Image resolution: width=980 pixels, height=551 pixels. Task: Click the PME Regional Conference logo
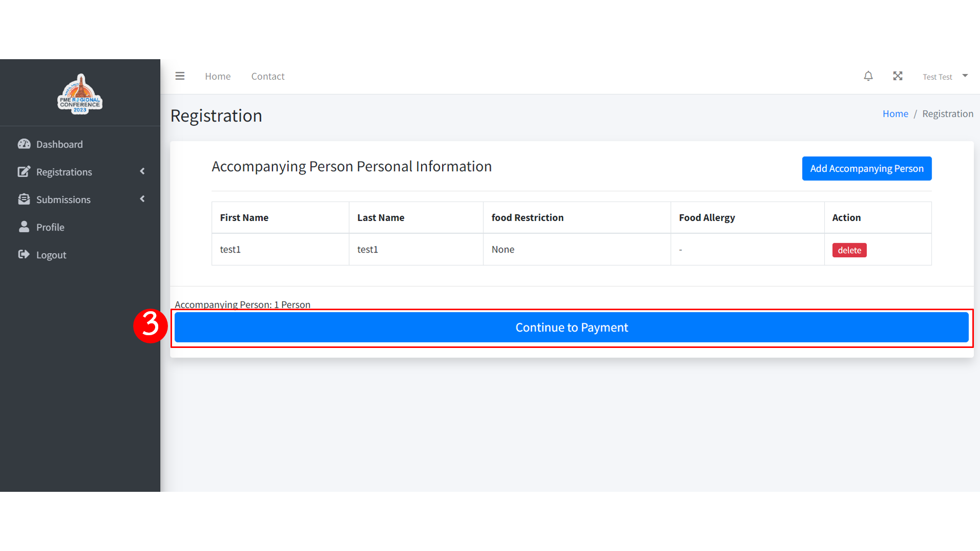pos(80,94)
